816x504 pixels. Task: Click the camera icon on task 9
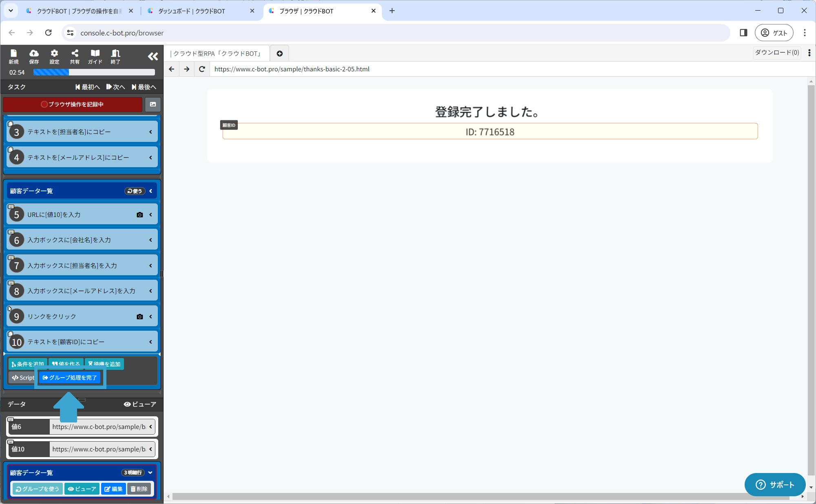click(x=139, y=317)
